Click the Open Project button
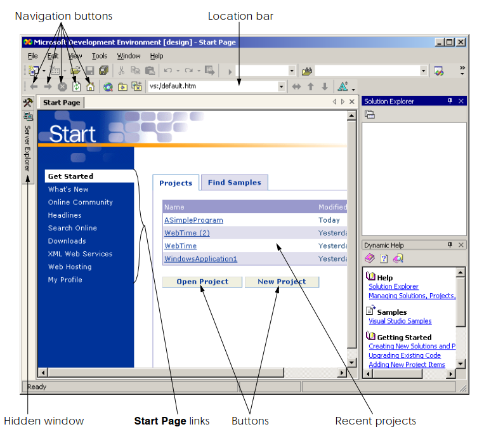This screenshot has width=477, height=448. [x=202, y=282]
